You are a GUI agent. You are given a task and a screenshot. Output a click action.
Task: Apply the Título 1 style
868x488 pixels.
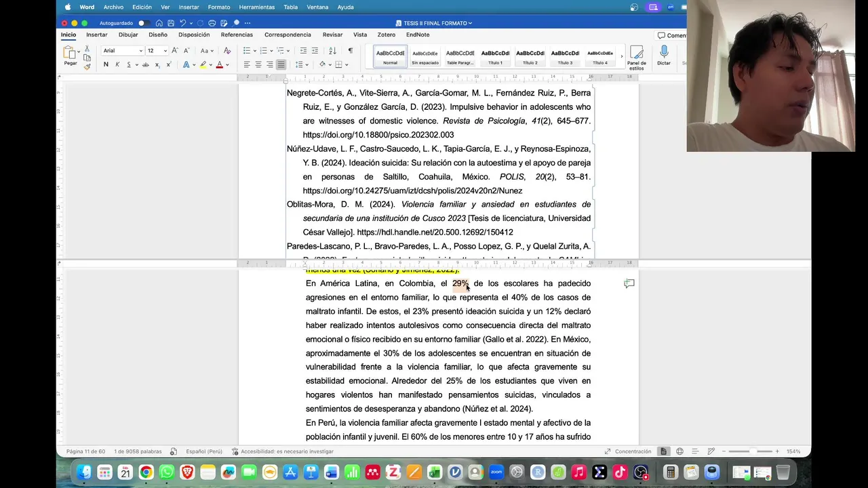pos(495,57)
